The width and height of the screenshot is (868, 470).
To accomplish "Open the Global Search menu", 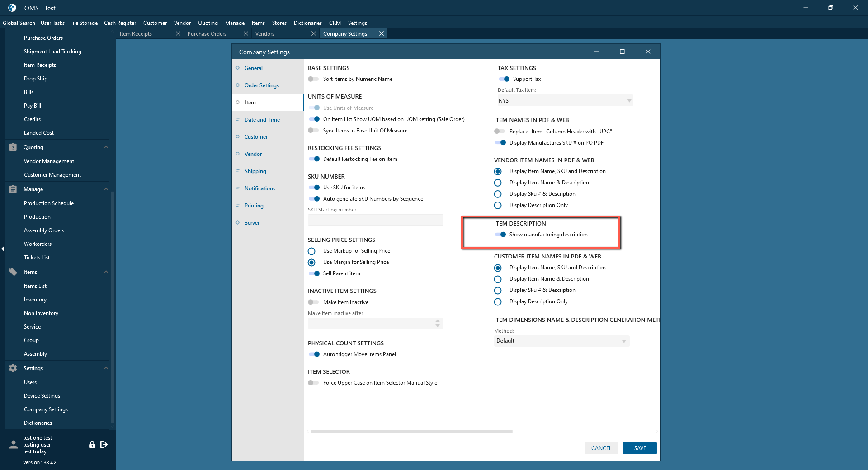I will 19,23.
